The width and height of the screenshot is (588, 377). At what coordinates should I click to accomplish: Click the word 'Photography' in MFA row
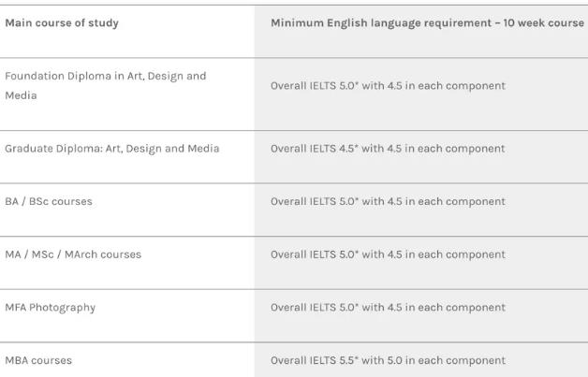click(x=62, y=308)
